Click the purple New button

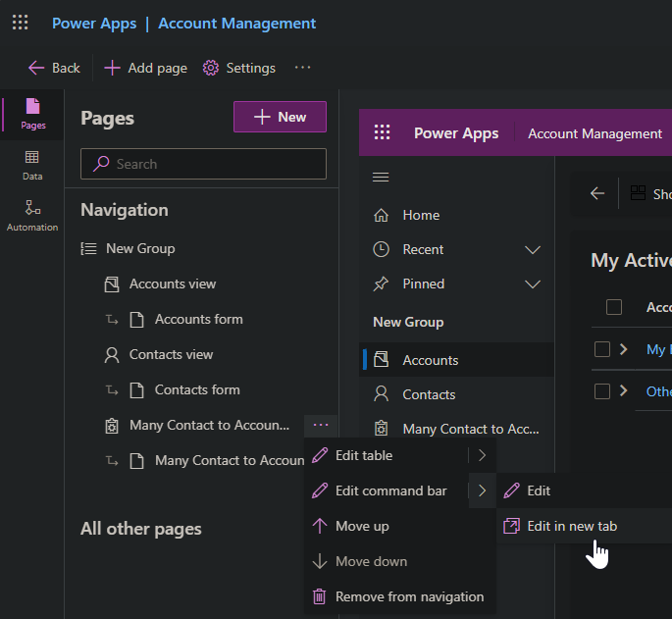280,117
